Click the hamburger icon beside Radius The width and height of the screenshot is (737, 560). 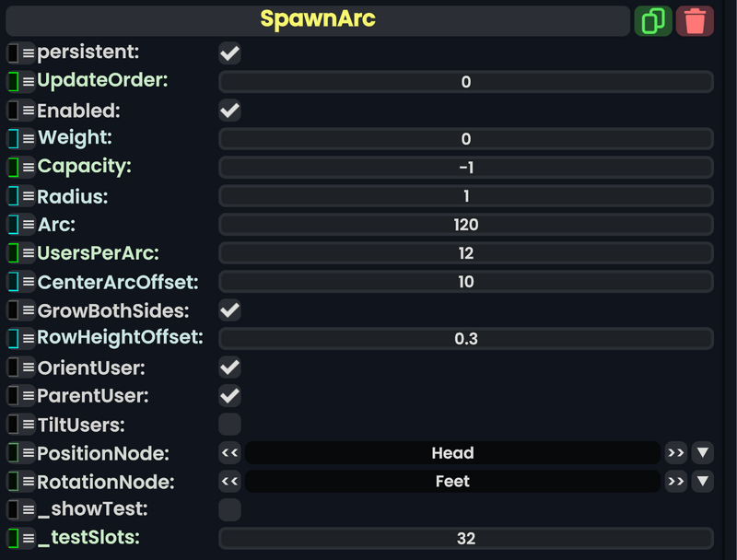(x=27, y=196)
